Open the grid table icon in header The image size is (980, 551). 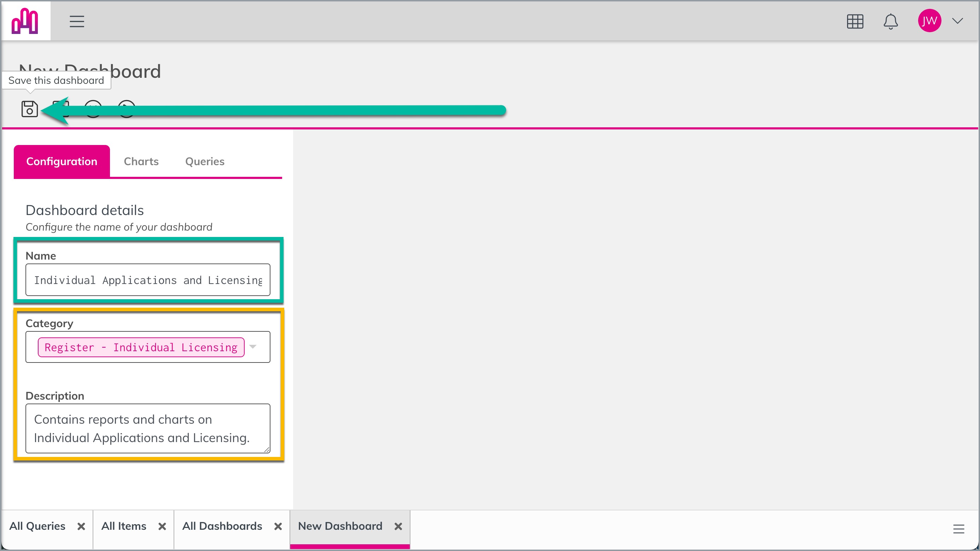855,21
